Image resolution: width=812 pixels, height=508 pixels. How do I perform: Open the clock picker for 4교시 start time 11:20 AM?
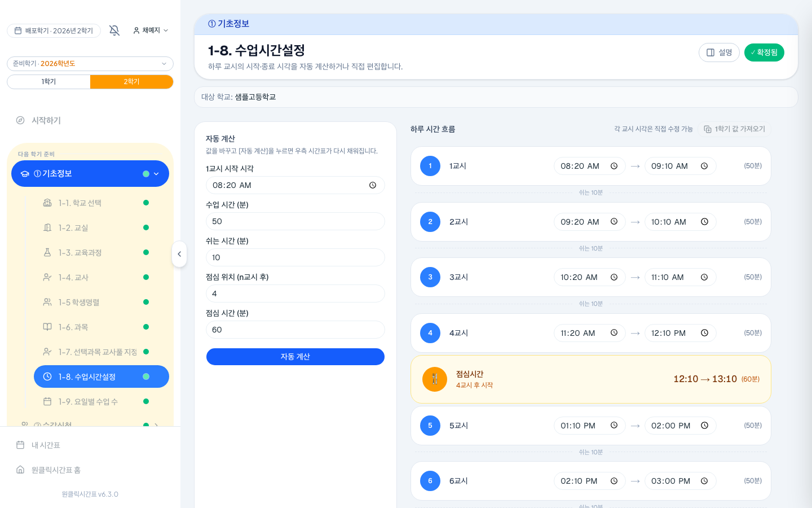click(x=614, y=333)
